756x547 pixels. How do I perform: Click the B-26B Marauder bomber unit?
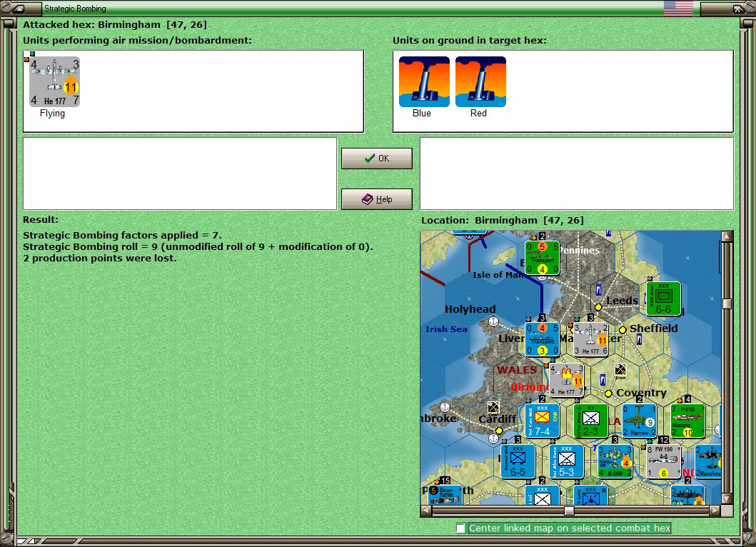pos(614,461)
